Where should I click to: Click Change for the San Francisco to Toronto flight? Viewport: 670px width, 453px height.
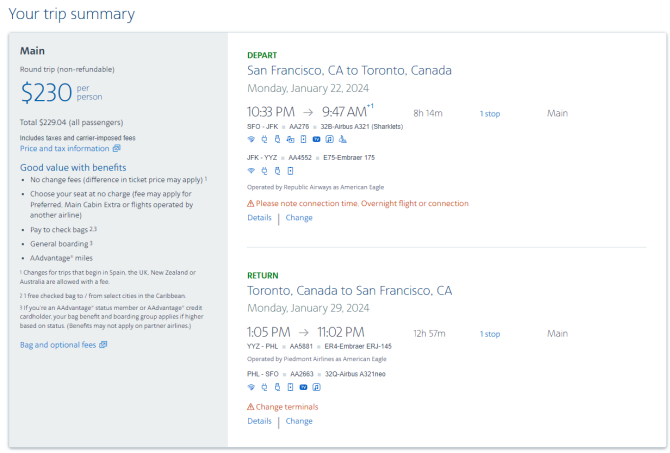299,218
